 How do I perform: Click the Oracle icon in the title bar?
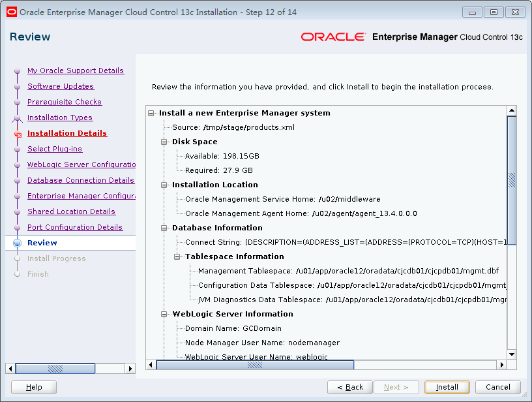pos(10,11)
